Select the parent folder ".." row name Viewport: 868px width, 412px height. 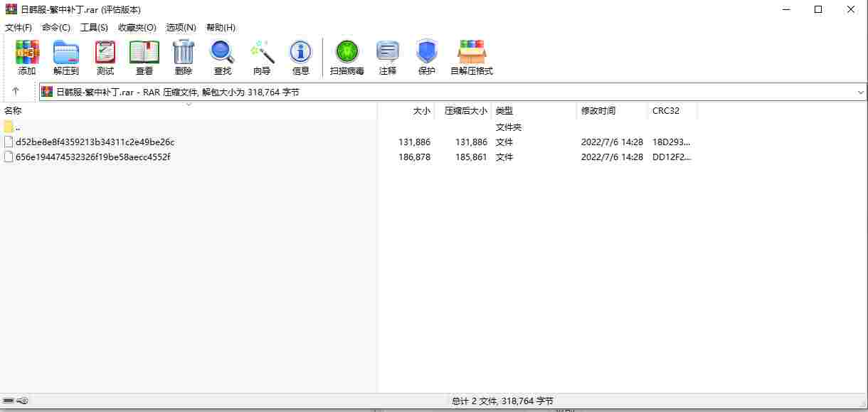pos(18,127)
